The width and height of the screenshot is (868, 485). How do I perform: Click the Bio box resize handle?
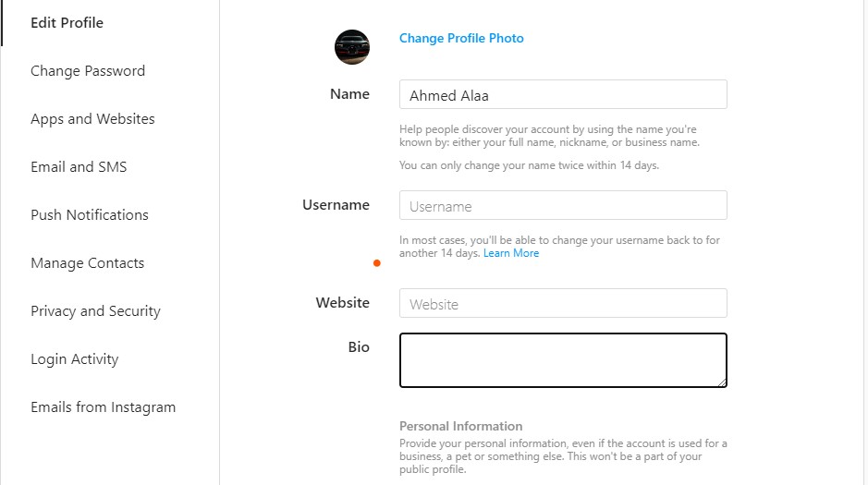721,382
